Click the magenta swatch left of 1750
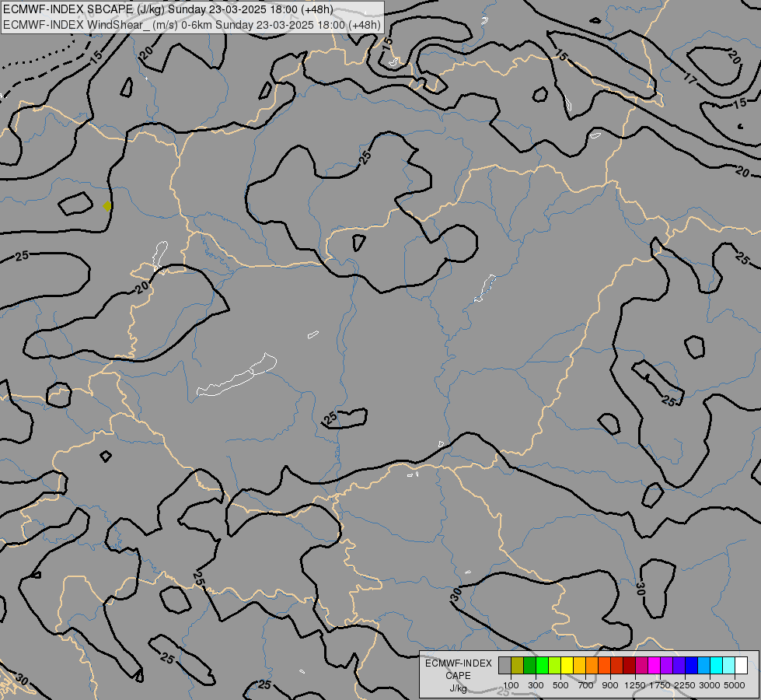 point(654,665)
